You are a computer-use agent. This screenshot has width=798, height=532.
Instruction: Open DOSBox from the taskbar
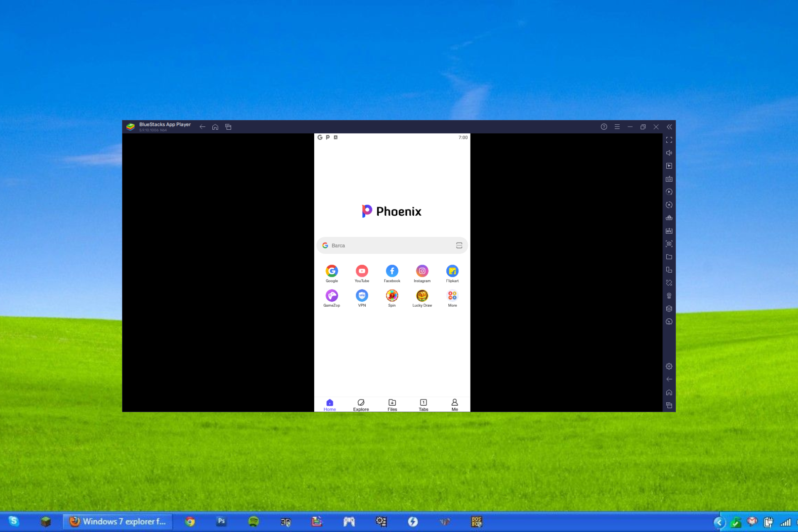(x=476, y=522)
